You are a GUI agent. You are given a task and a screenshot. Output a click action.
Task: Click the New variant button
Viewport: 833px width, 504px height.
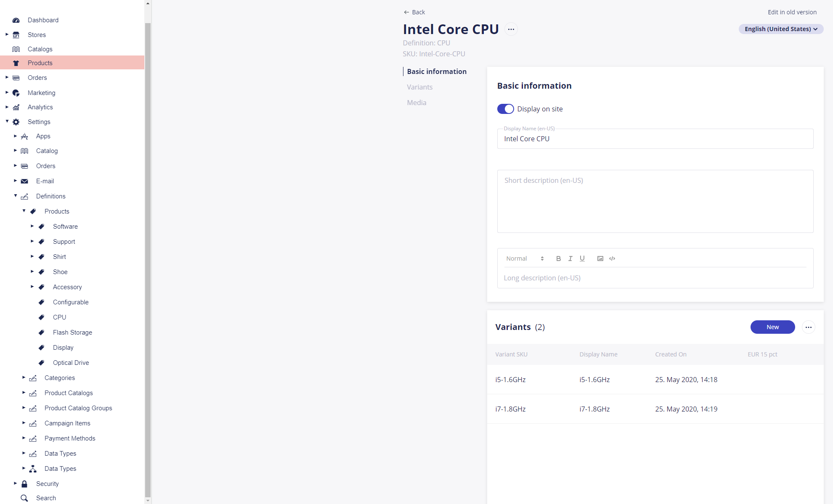point(772,327)
